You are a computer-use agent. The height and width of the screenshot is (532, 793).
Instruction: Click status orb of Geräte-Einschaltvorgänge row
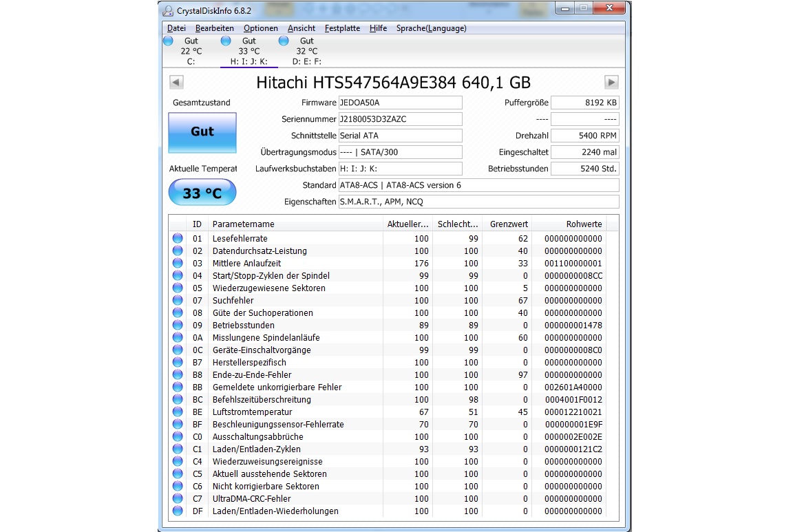tap(178, 350)
